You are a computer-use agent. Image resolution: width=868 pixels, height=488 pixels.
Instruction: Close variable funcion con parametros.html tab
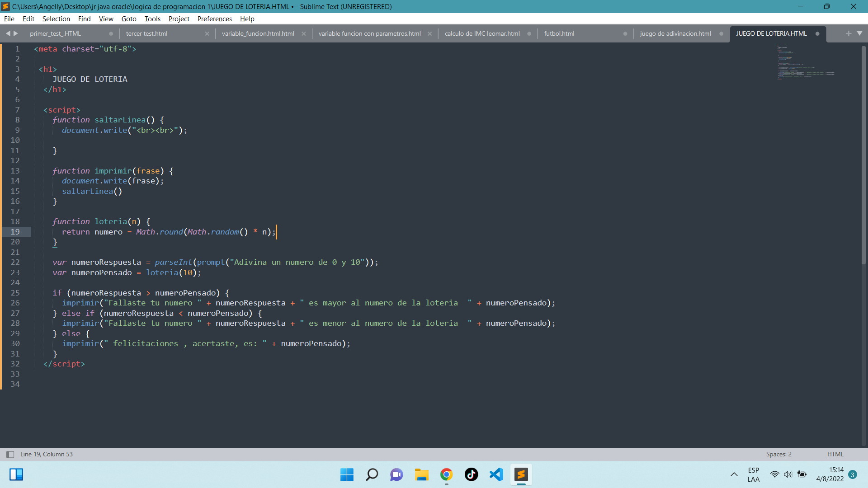pyautogui.click(x=429, y=33)
